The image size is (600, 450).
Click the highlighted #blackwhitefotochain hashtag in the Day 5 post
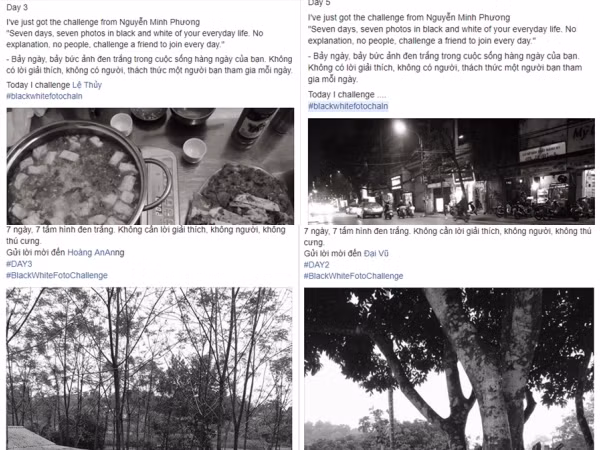click(x=348, y=106)
